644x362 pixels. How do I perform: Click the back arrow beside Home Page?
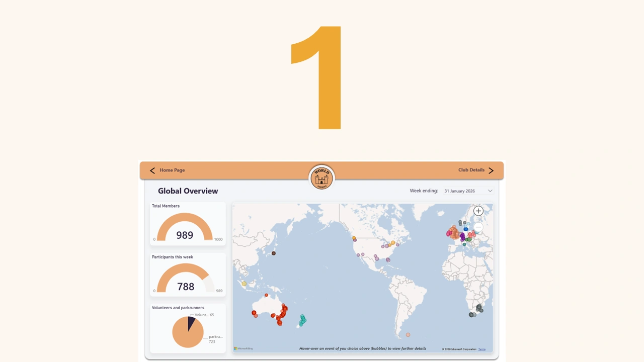(x=152, y=170)
